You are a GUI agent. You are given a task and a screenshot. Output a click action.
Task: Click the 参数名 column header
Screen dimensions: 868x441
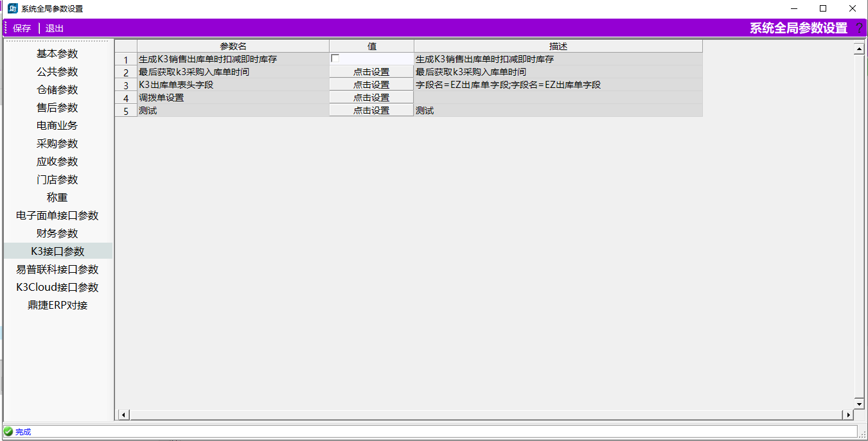[x=233, y=46]
